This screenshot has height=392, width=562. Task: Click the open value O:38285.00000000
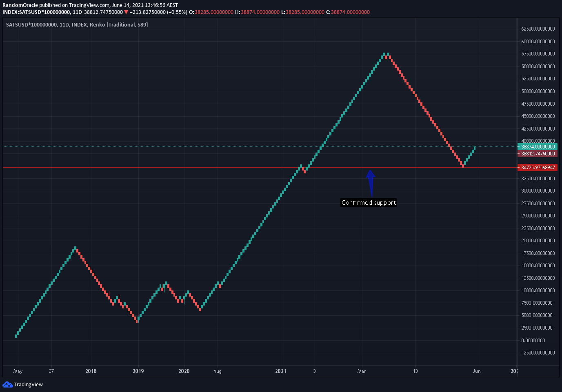pos(211,12)
